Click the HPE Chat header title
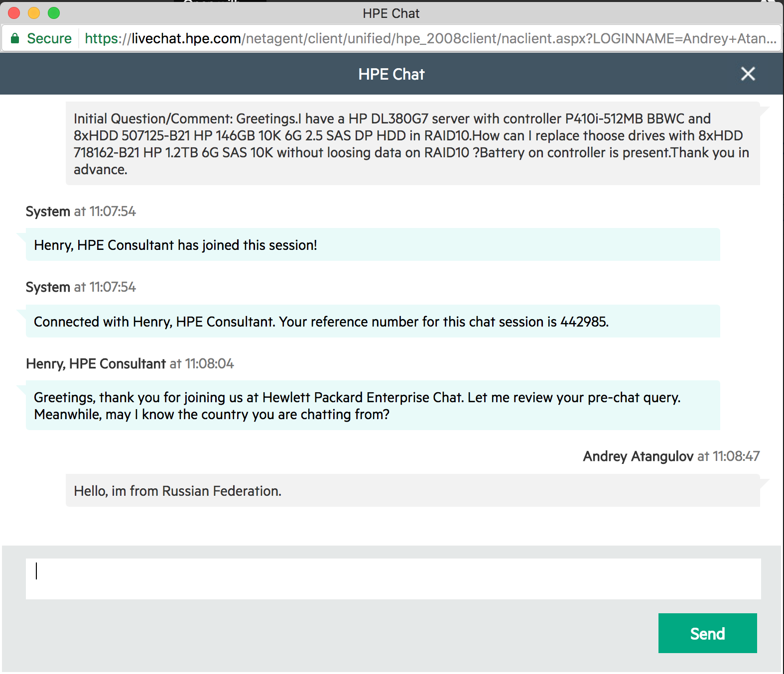Screen dimensions: 784x674 pyautogui.click(x=392, y=74)
